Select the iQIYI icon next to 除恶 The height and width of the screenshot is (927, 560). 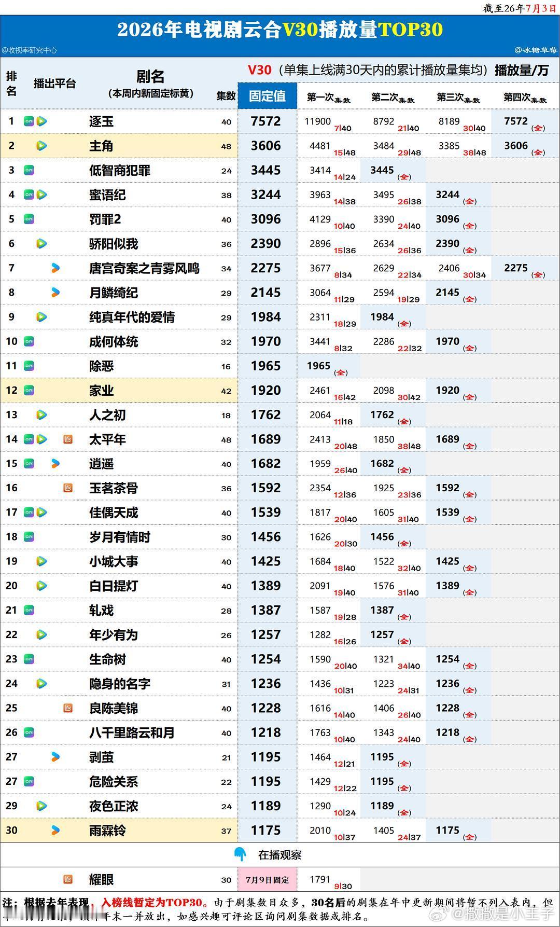[x=29, y=366]
